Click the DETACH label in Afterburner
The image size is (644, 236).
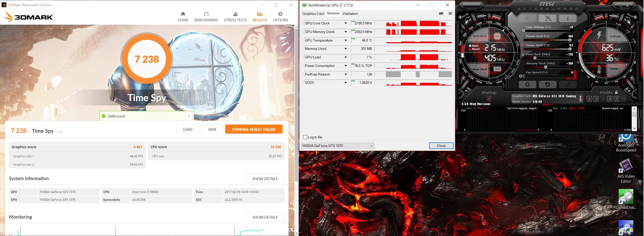(546, 105)
